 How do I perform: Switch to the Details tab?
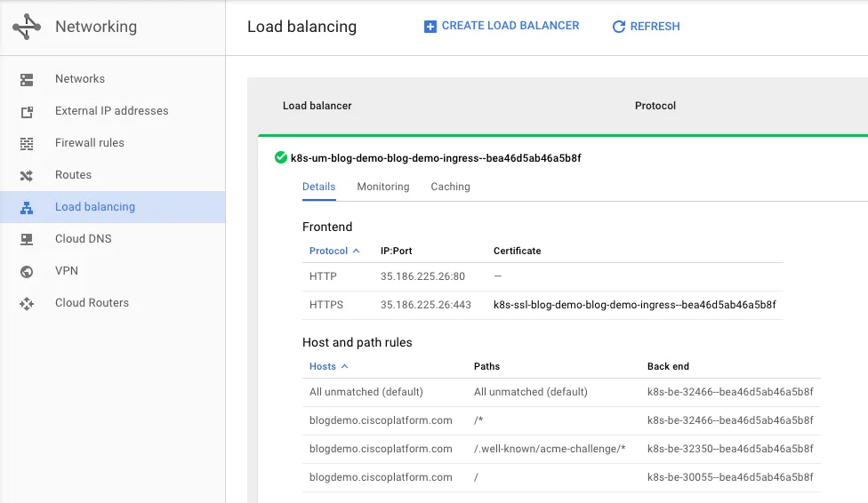[x=319, y=187]
